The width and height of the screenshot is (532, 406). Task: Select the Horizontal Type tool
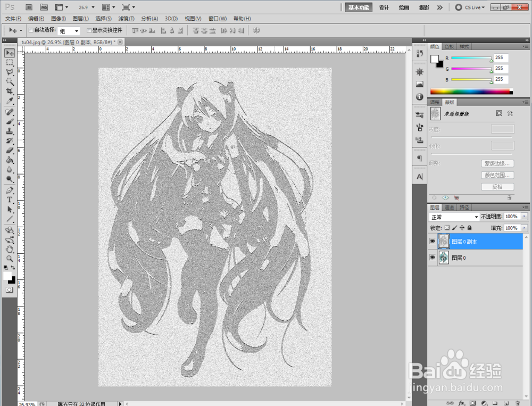10,200
